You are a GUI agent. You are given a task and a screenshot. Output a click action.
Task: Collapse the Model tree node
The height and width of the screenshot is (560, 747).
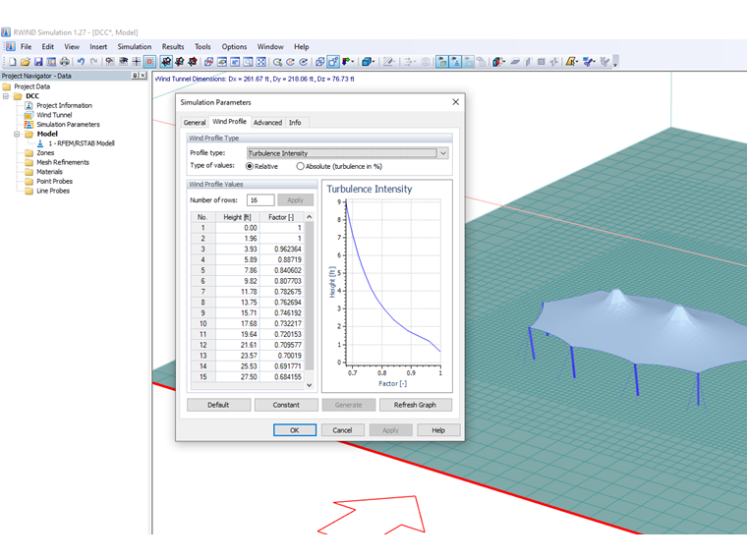(17, 134)
